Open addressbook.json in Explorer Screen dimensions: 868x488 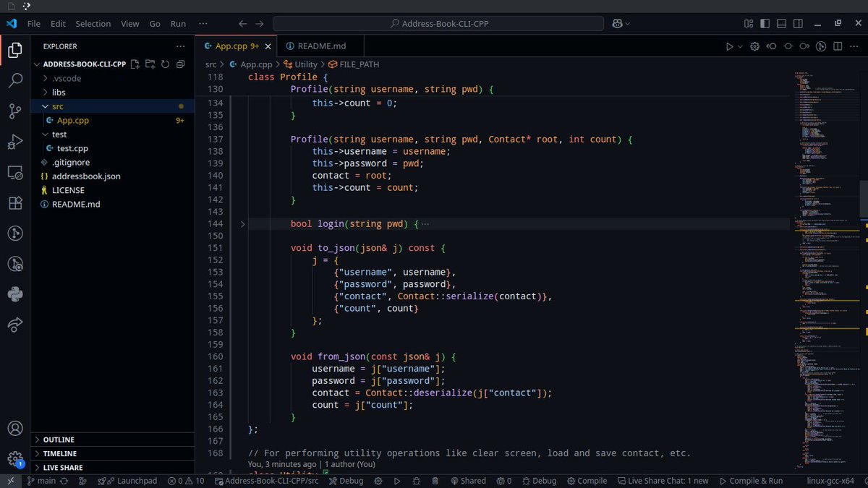click(x=86, y=176)
